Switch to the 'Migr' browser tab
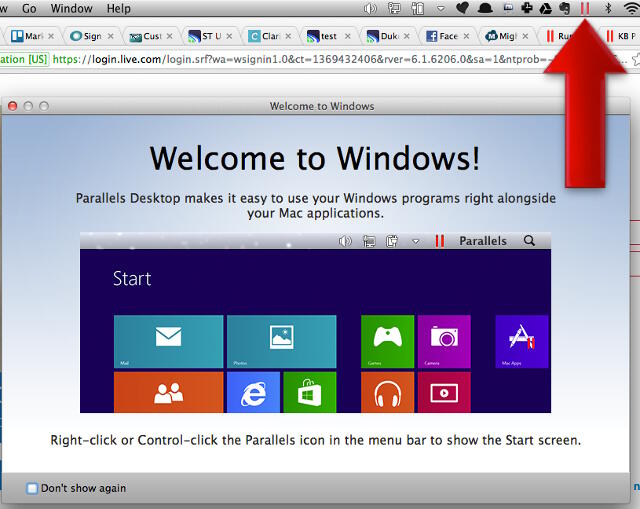 click(x=507, y=36)
